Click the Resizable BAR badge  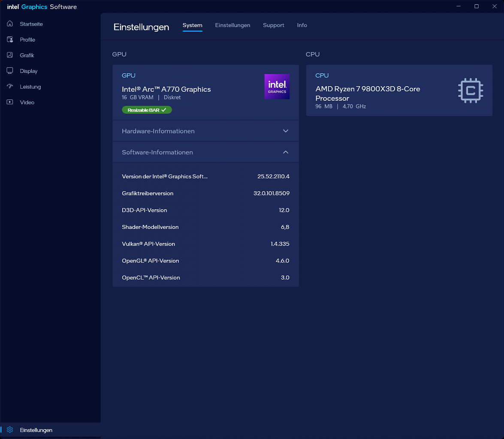coord(147,110)
